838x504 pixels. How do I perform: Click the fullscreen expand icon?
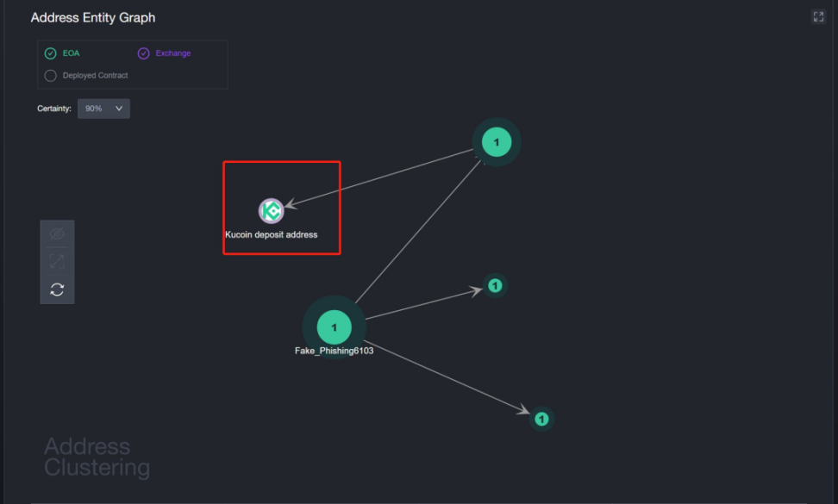click(x=818, y=17)
